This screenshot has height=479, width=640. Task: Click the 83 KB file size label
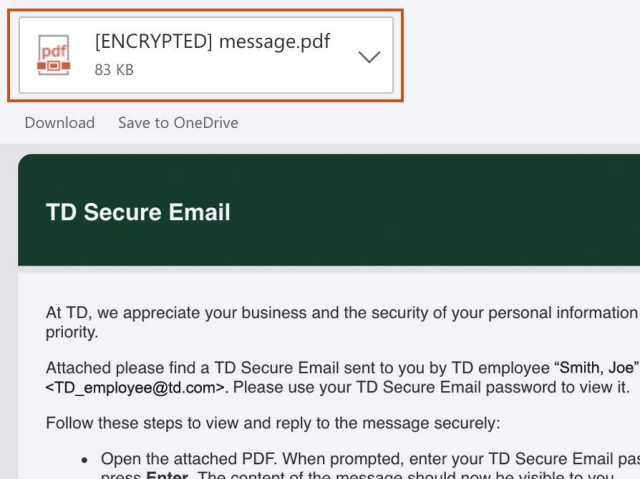[x=114, y=70]
